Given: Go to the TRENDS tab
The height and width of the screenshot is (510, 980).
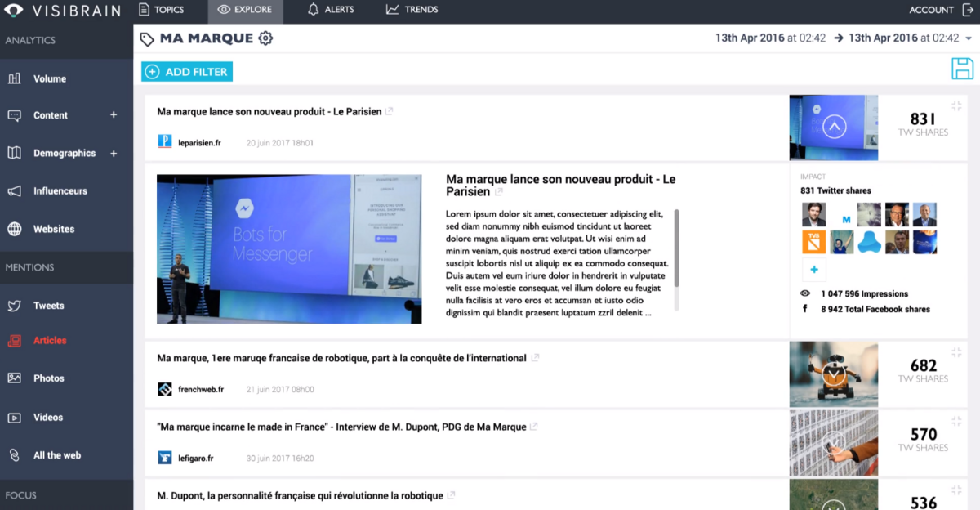Looking at the screenshot, I should coord(412,10).
